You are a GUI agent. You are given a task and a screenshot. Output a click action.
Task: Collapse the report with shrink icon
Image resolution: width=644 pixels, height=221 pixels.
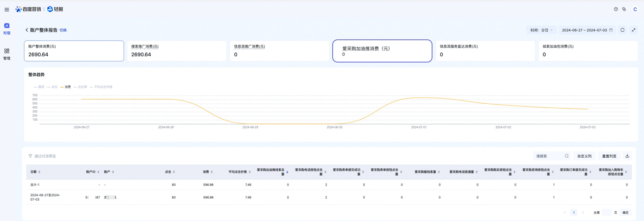click(x=634, y=30)
